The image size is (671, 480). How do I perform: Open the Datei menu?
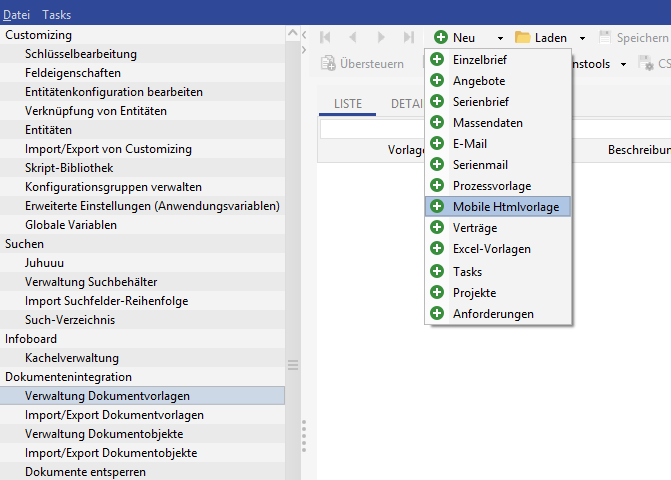(16, 15)
